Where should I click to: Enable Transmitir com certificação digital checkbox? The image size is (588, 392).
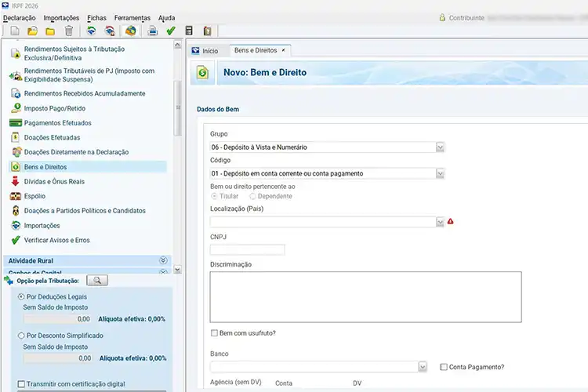point(21,383)
